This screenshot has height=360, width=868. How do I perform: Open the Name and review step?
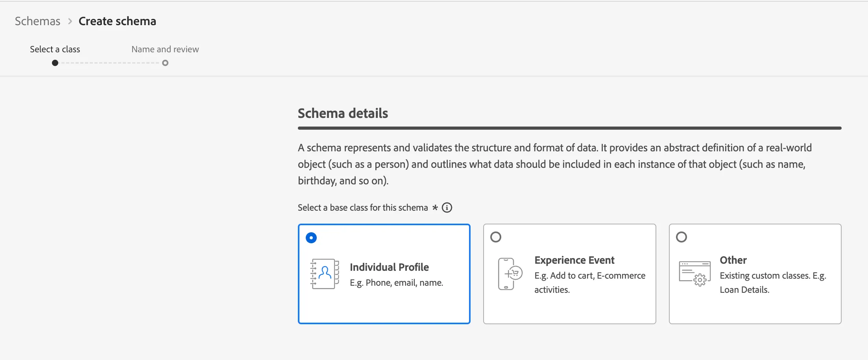tap(165, 49)
